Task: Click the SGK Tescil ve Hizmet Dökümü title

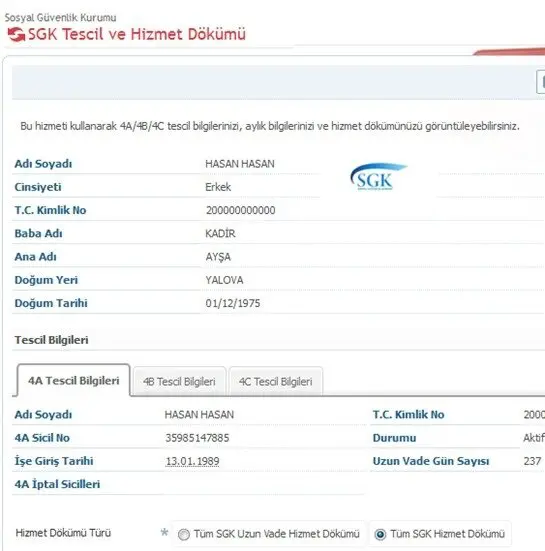Action: pos(137,34)
